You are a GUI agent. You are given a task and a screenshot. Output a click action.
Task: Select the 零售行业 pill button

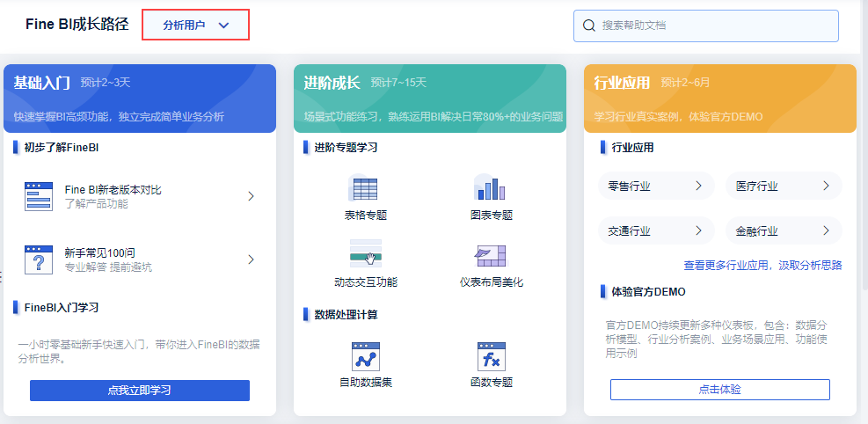(657, 186)
